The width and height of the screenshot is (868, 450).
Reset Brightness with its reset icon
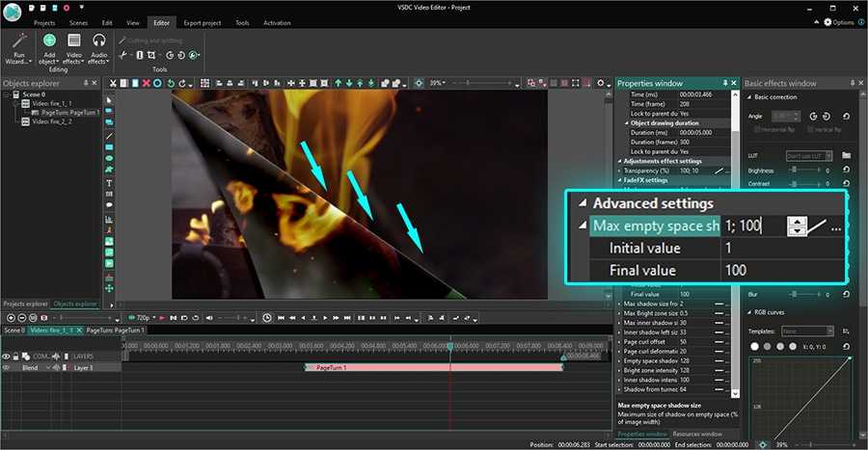pyautogui.click(x=846, y=170)
